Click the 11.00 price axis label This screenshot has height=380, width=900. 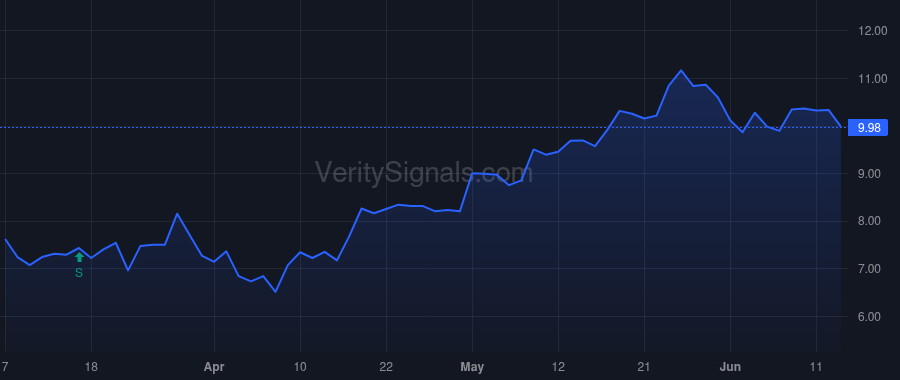(x=872, y=79)
